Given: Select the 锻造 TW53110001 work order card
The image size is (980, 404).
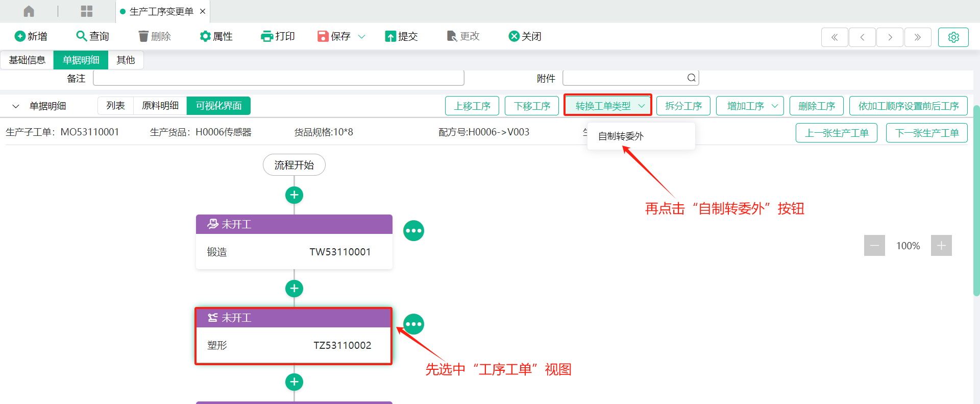Looking at the screenshot, I should 294,242.
